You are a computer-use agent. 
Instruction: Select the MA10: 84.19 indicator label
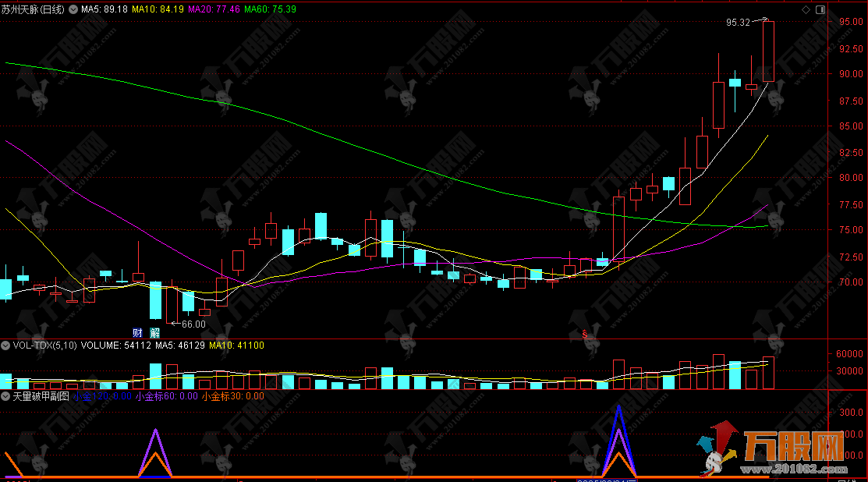[x=158, y=9]
